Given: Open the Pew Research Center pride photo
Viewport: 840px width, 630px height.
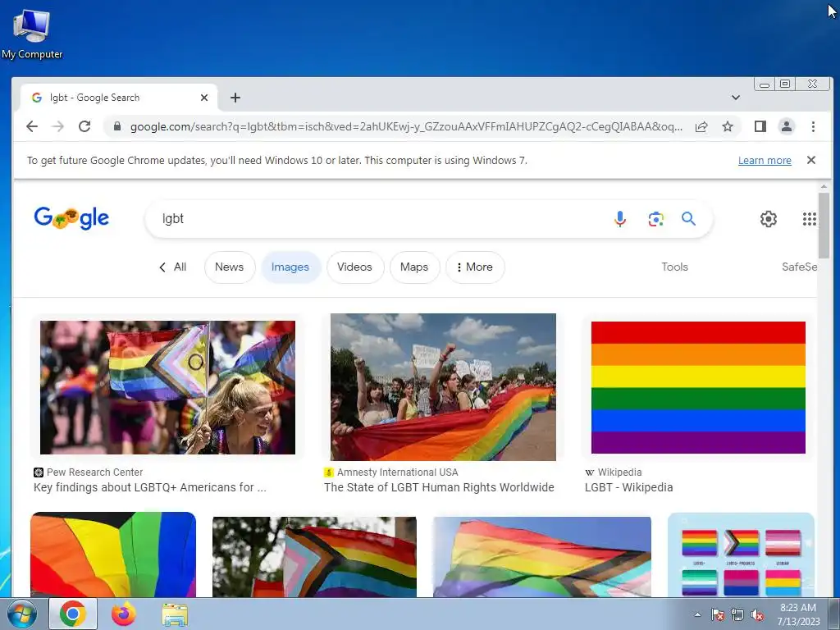Looking at the screenshot, I should (167, 387).
